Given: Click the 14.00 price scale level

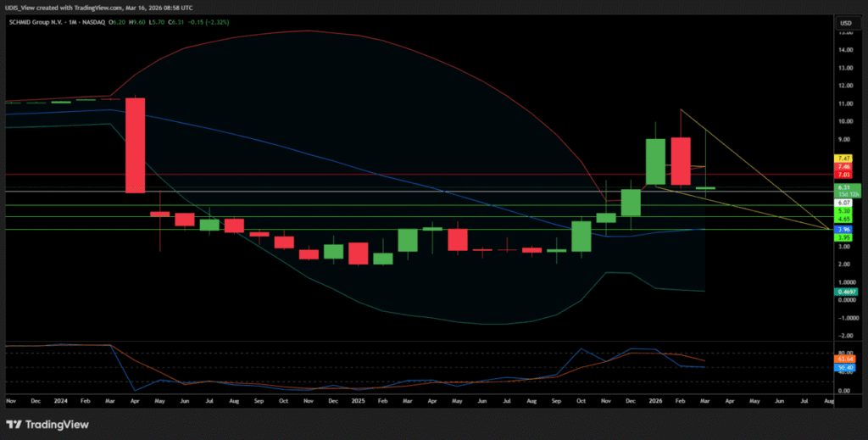Looking at the screenshot, I should pos(845,50).
